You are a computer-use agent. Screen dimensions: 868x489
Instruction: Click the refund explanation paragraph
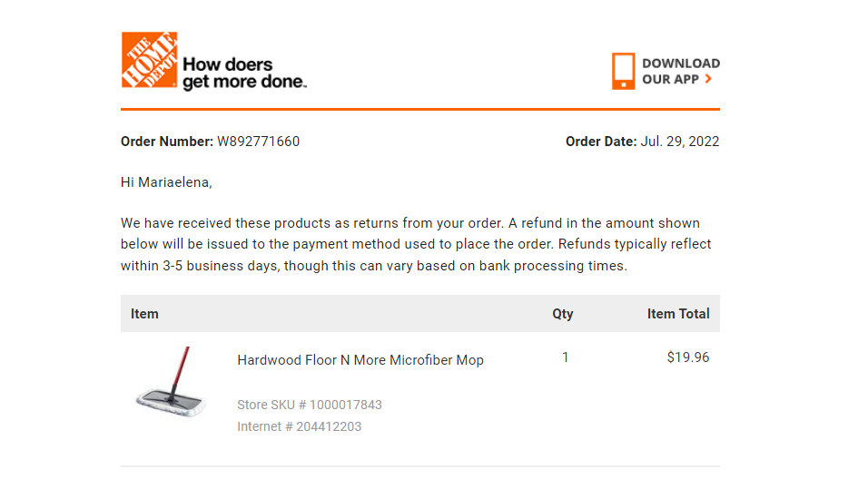point(416,244)
